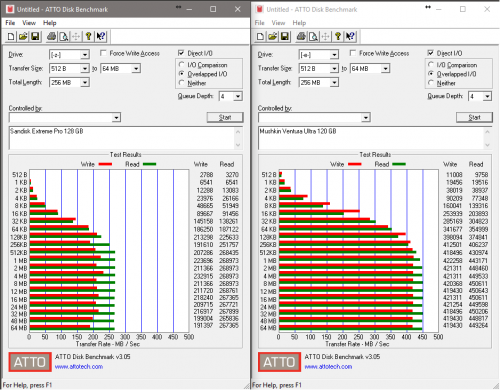Click Print Preview icon in left ATTO window
500x390 pixels.
pos(63,36)
